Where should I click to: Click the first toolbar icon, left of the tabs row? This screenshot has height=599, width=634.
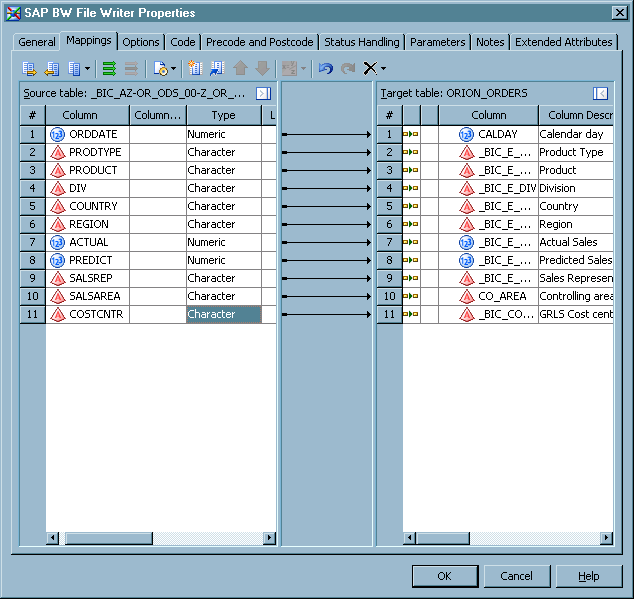(x=29, y=69)
